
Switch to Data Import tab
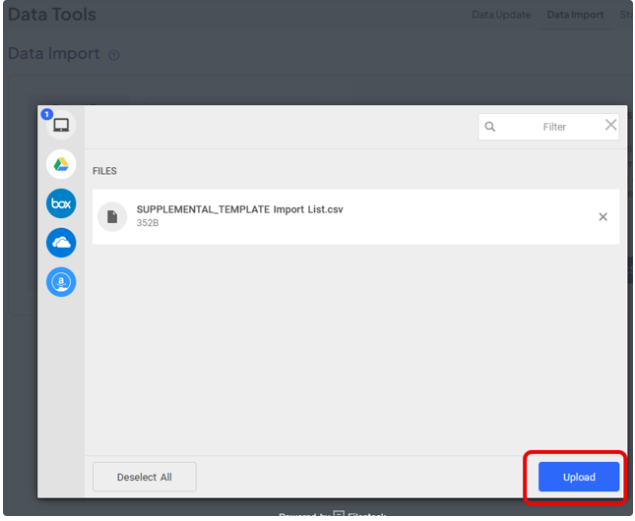pyautogui.click(x=575, y=15)
